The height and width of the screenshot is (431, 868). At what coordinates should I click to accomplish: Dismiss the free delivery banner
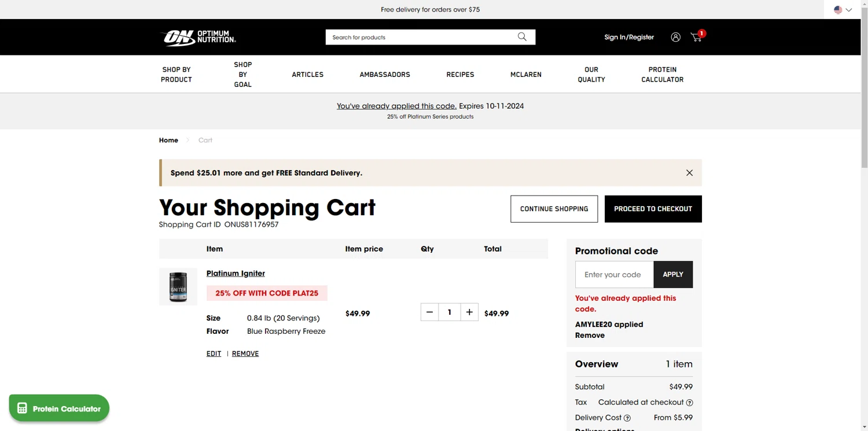pos(689,173)
